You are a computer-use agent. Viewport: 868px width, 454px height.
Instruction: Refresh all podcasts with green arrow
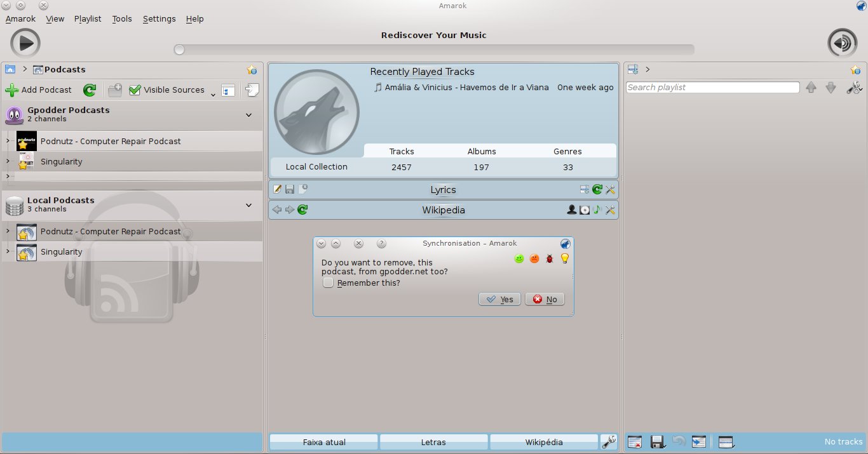tap(90, 90)
